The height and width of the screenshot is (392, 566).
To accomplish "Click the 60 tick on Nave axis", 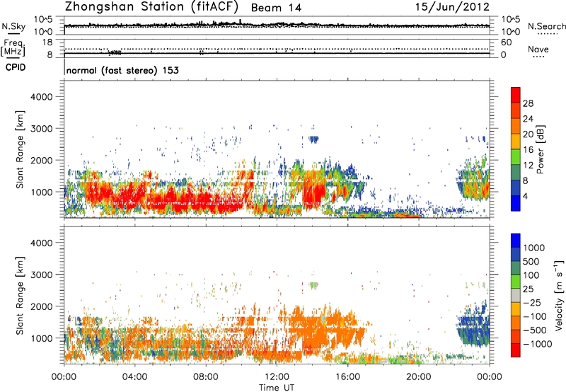I will 506,42.
